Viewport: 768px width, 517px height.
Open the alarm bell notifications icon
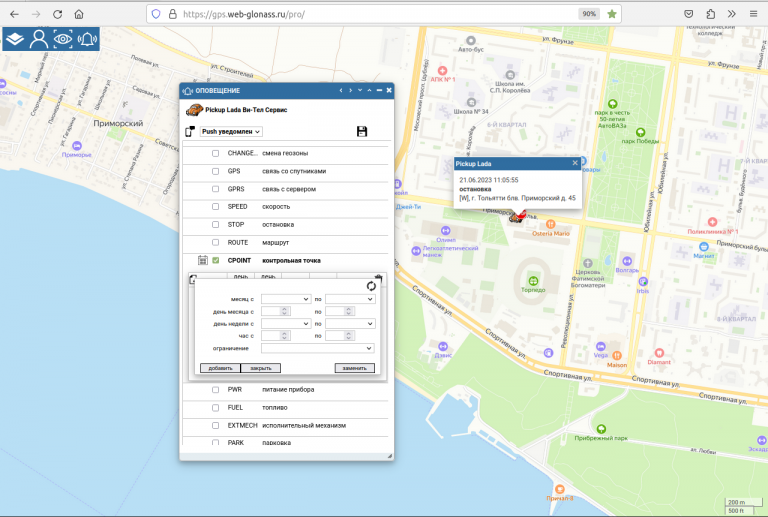point(88,39)
